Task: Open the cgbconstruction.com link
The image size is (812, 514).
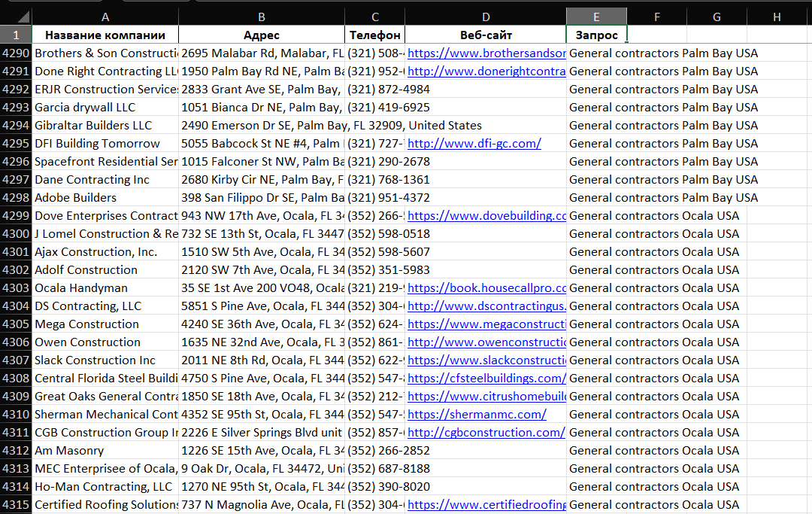Action: pos(486,433)
